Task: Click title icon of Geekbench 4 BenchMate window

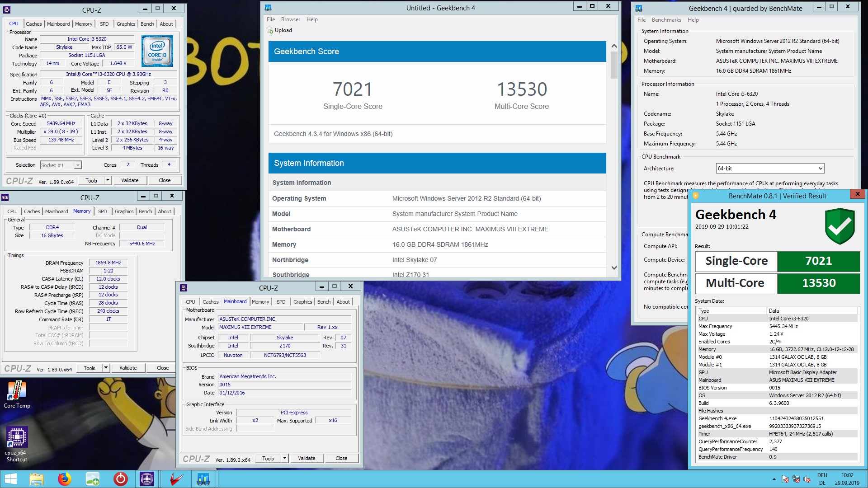Action: 639,8
